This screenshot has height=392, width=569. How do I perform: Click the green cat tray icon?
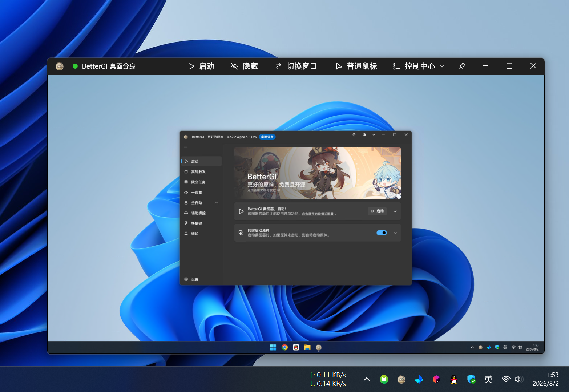(384, 379)
